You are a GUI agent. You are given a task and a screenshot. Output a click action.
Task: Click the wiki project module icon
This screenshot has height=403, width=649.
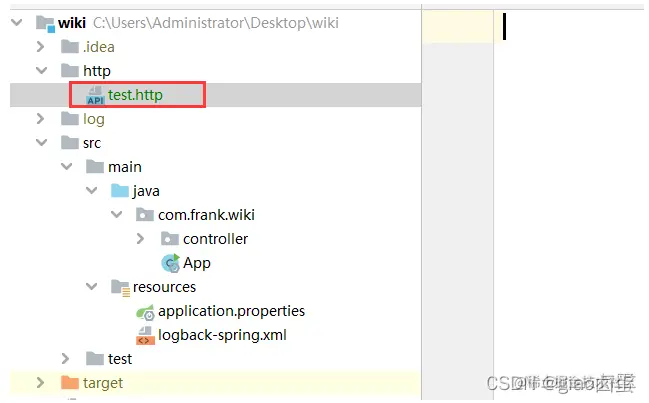(x=45, y=23)
